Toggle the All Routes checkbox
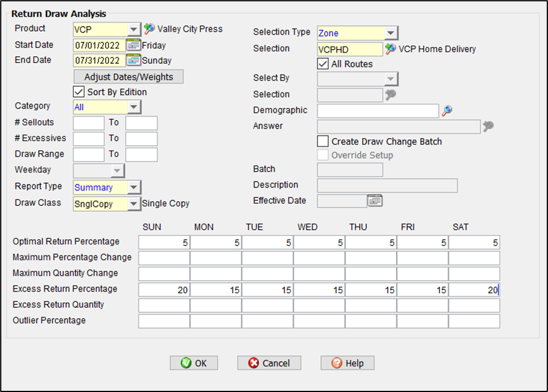548x392 pixels. (x=323, y=64)
